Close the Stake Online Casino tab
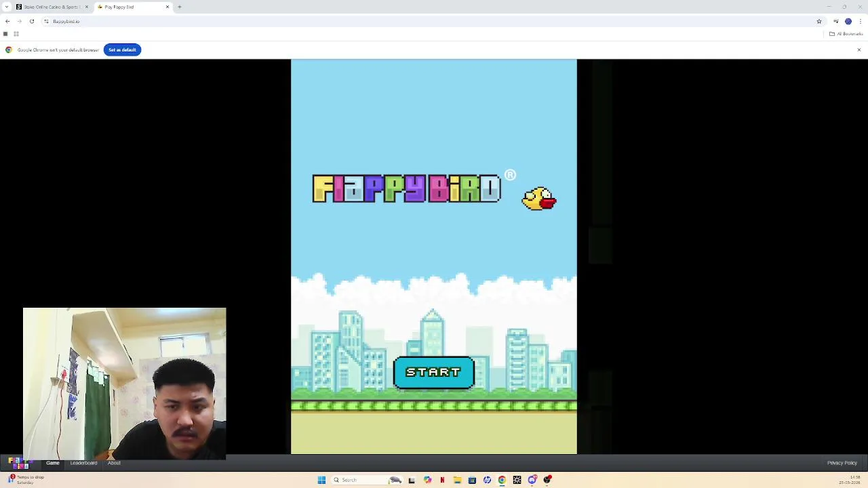 point(86,7)
